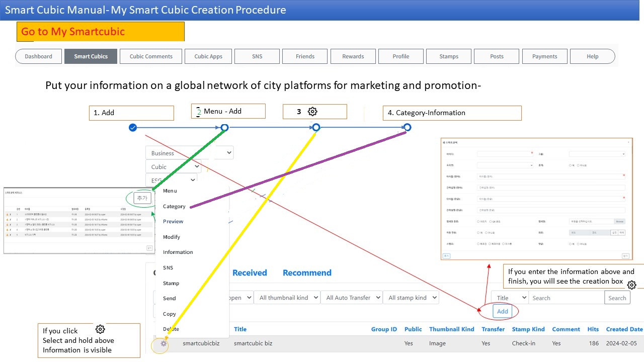Click the Add button under search
This screenshot has width=644, height=362.
pos(502,311)
